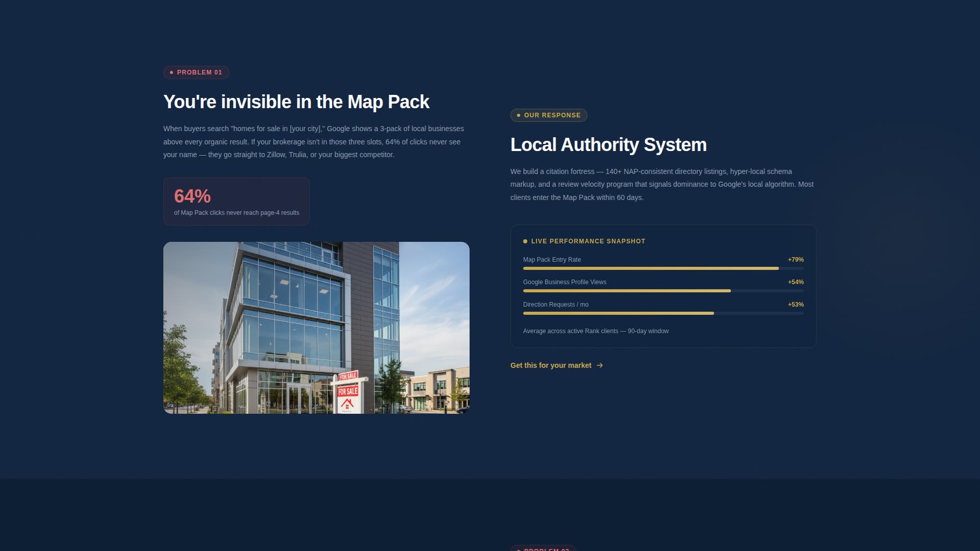Click the yellow dot in the OUR RESPONSE badge
Viewport: 980px width, 551px height.
(x=518, y=115)
